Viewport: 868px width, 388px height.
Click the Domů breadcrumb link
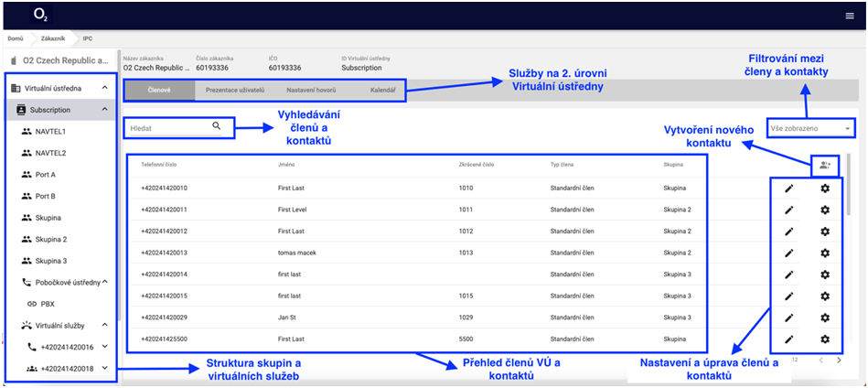(16, 38)
